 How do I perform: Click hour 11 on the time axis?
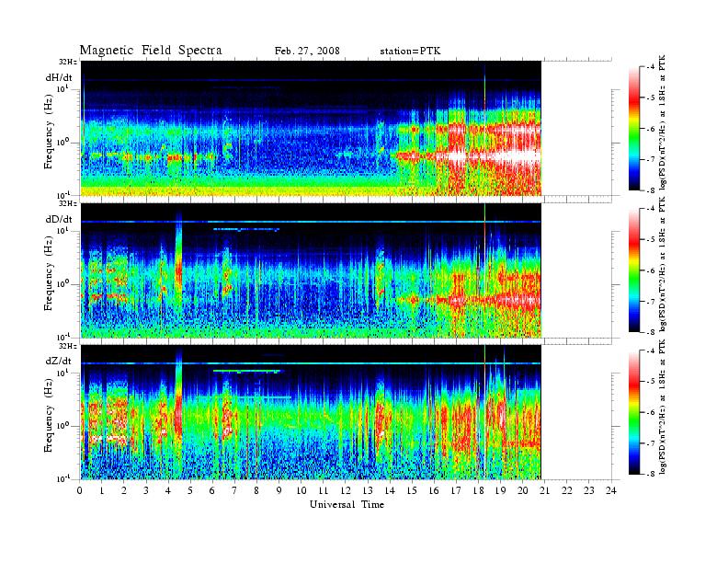pyautogui.click(x=324, y=491)
